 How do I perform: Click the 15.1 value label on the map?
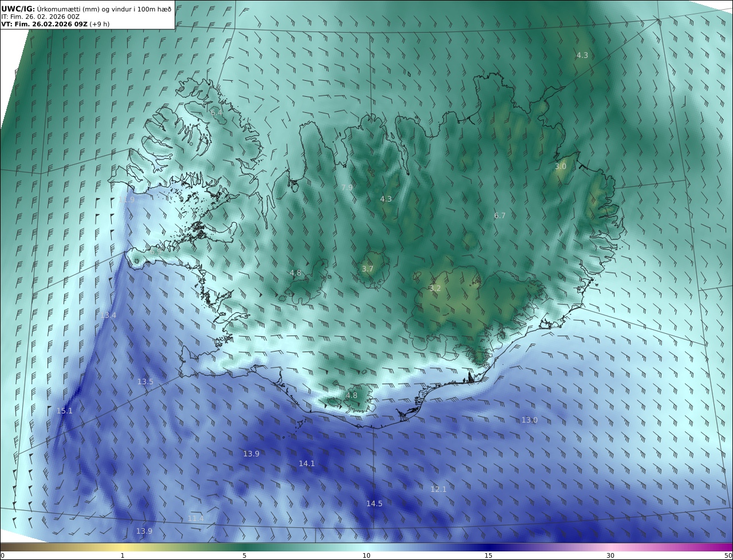(x=65, y=411)
